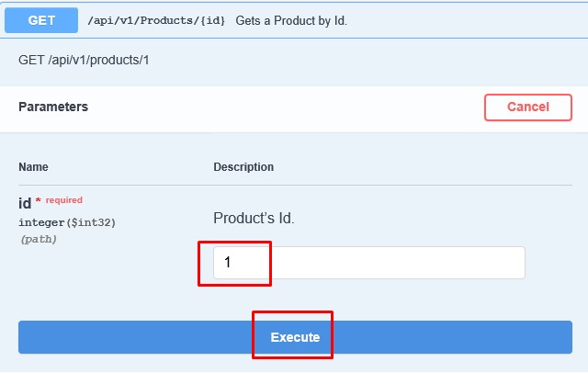Click the 'Product's Id.' description text
Image resolution: width=588 pixels, height=373 pixels.
(x=254, y=218)
